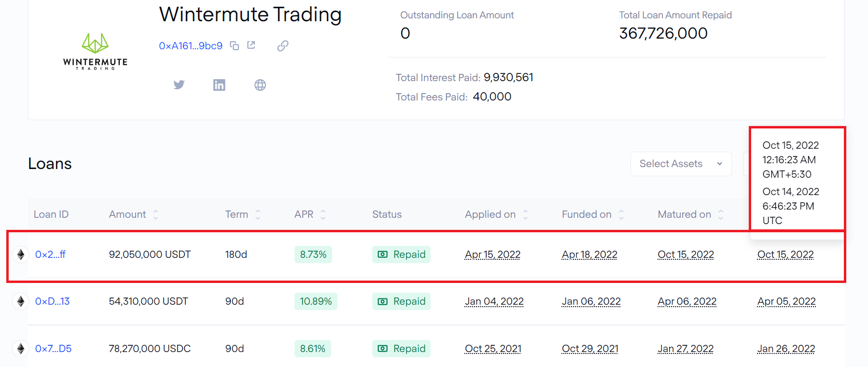Sort table by Applied on date
Screen dimensions: 868x367
pos(525,214)
